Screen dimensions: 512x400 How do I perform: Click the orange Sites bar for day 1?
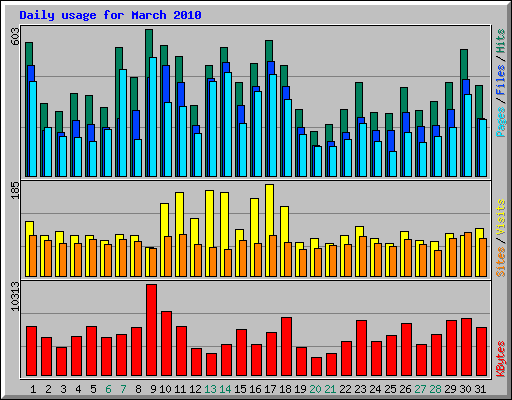(x=33, y=256)
